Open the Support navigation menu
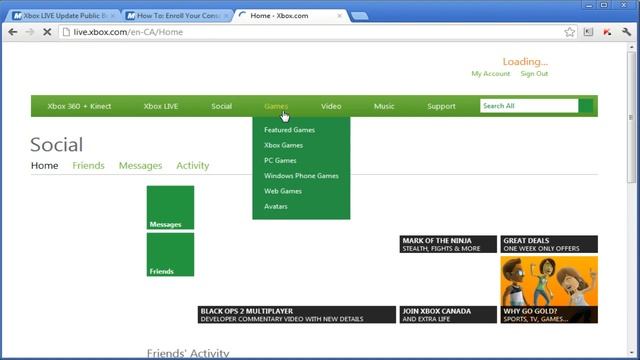Screen dimensions: 640x360 (441, 106)
